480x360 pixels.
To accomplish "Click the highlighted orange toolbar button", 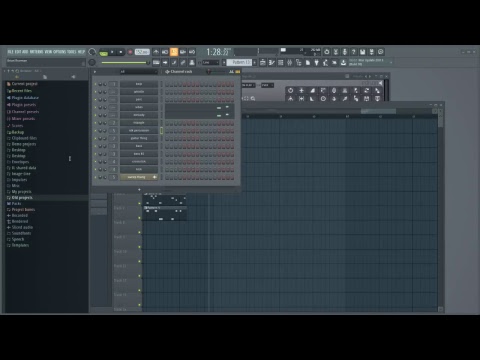I will point(174,52).
